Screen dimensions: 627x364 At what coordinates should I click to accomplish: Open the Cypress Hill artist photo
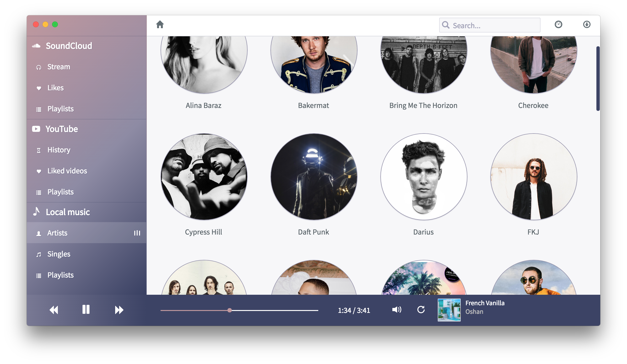coord(204,177)
